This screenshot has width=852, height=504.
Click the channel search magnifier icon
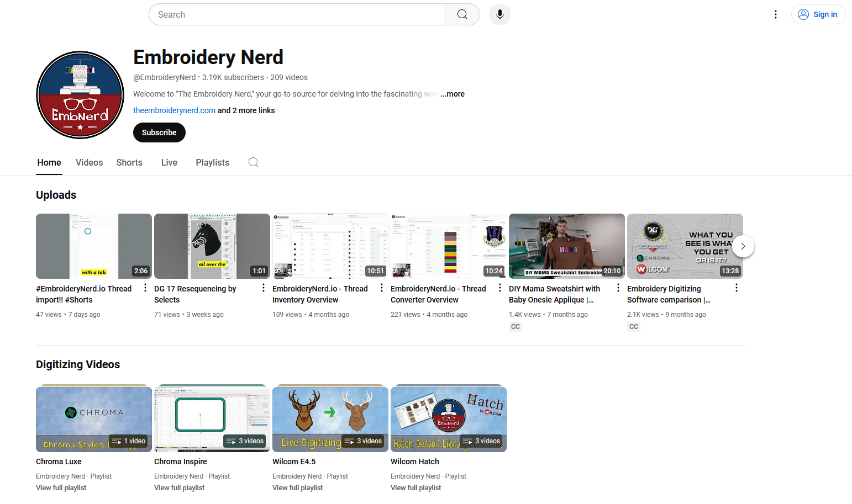point(254,162)
